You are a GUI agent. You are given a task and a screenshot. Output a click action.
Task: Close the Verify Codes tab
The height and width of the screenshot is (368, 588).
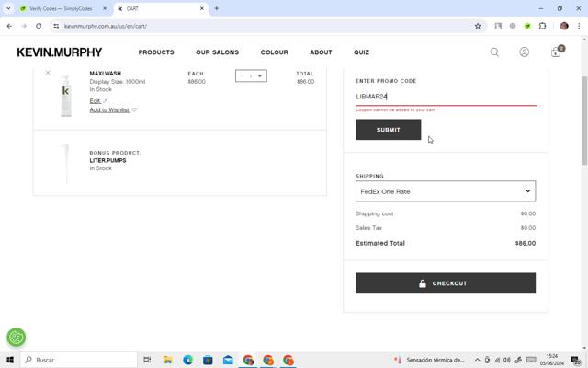pos(105,8)
